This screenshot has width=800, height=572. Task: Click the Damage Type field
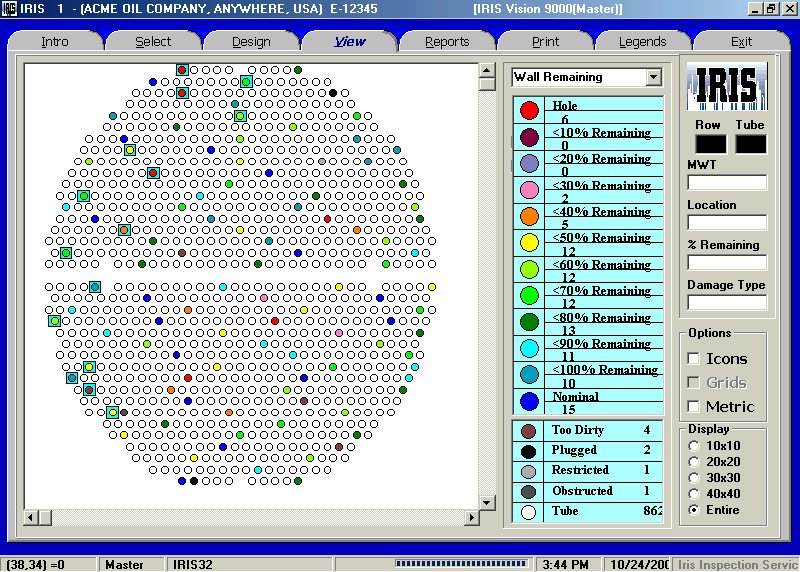[x=727, y=303]
